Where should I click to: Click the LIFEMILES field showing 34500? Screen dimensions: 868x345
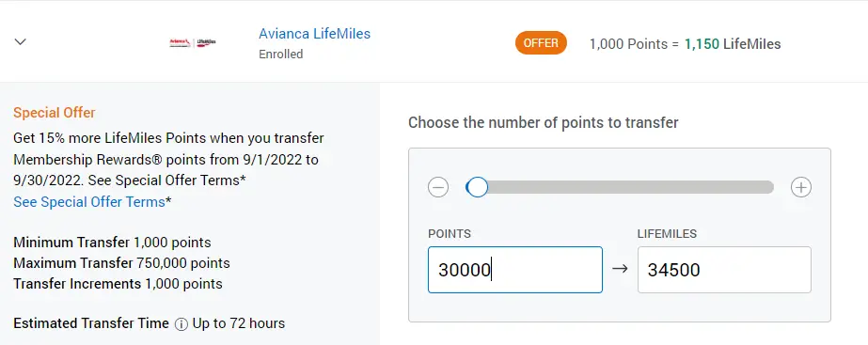(x=724, y=270)
